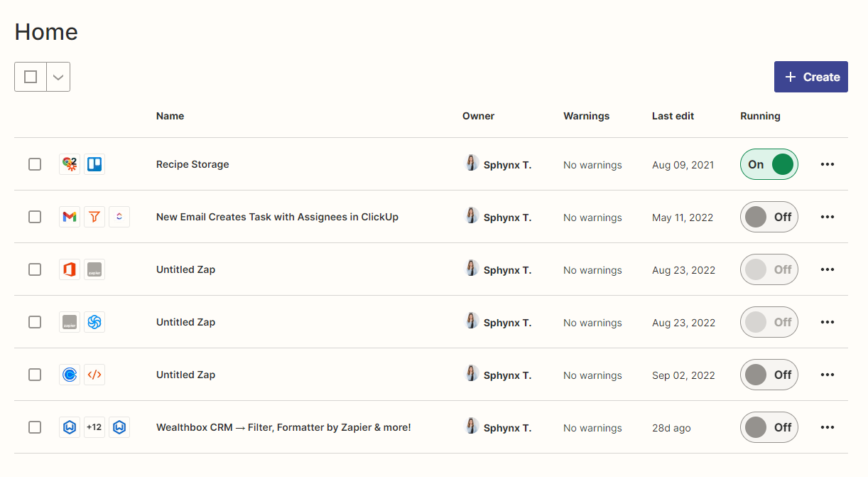Click the orange code brackets icon
Viewport: 868px width, 477px height.
click(x=94, y=375)
